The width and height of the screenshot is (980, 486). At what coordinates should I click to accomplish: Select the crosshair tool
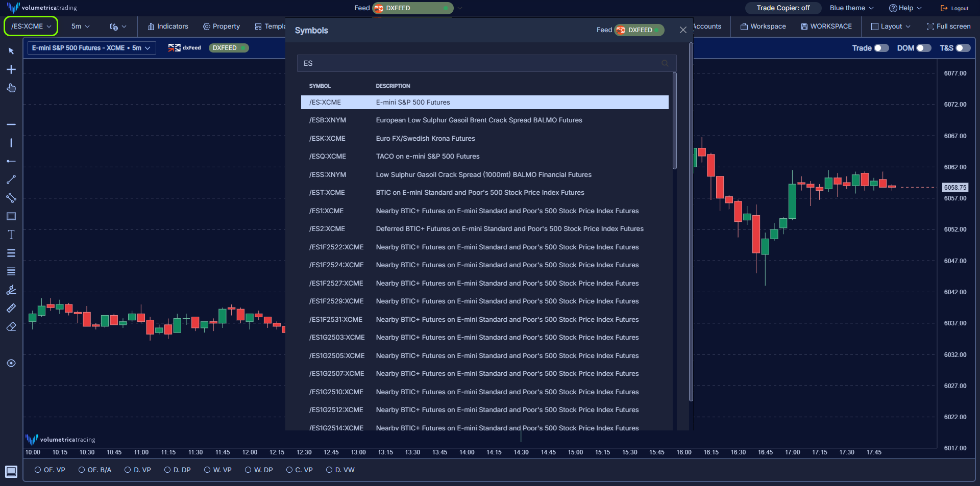11,69
